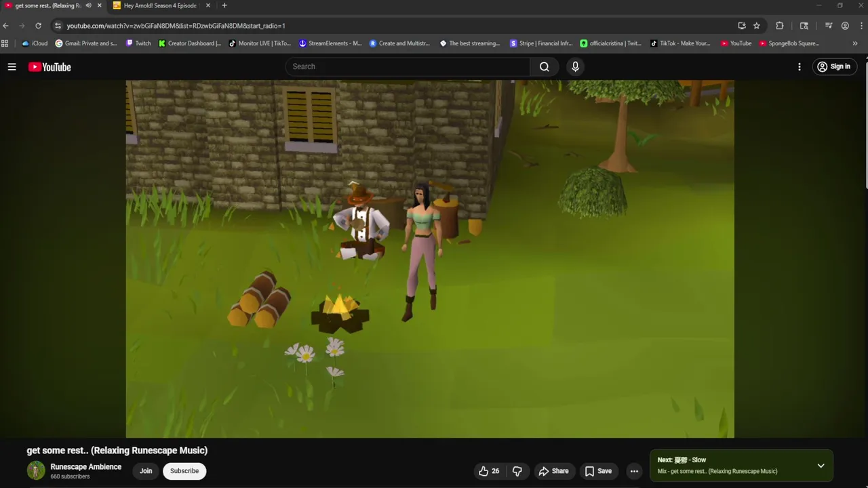Image resolution: width=868 pixels, height=488 pixels.
Task: Open the tab search icon in the browser toolbar
Action: pyautogui.click(x=804, y=26)
